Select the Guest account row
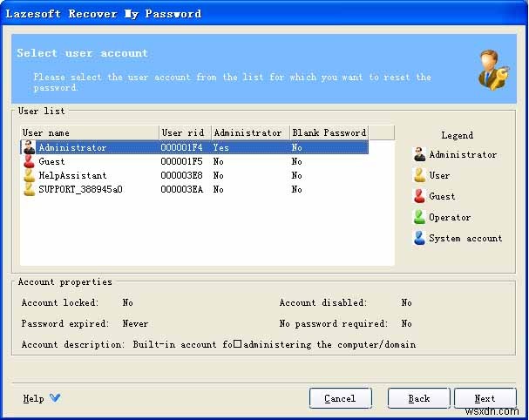Viewport: 529px width, 420px height. [194, 161]
